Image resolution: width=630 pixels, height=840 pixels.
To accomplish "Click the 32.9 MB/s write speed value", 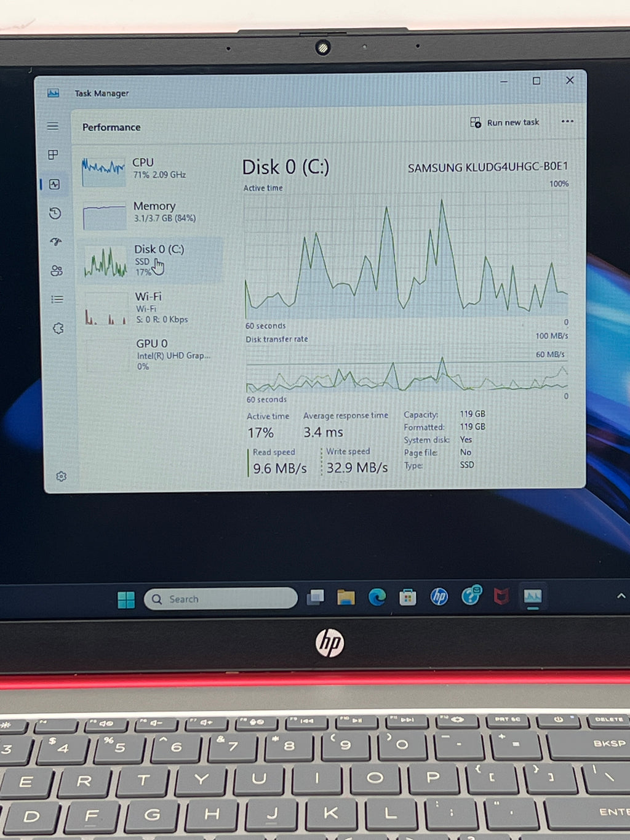I will click(357, 468).
